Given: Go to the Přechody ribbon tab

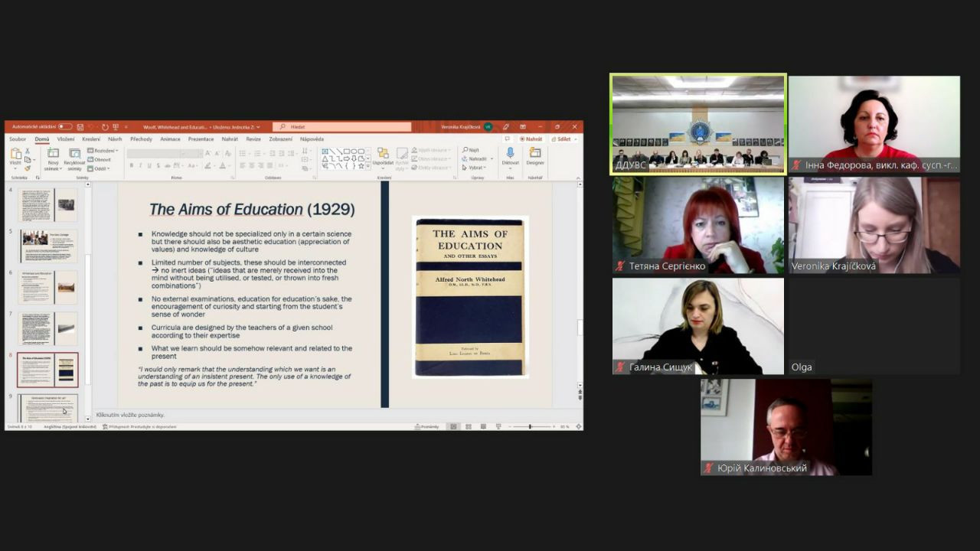Looking at the screenshot, I should (x=141, y=139).
